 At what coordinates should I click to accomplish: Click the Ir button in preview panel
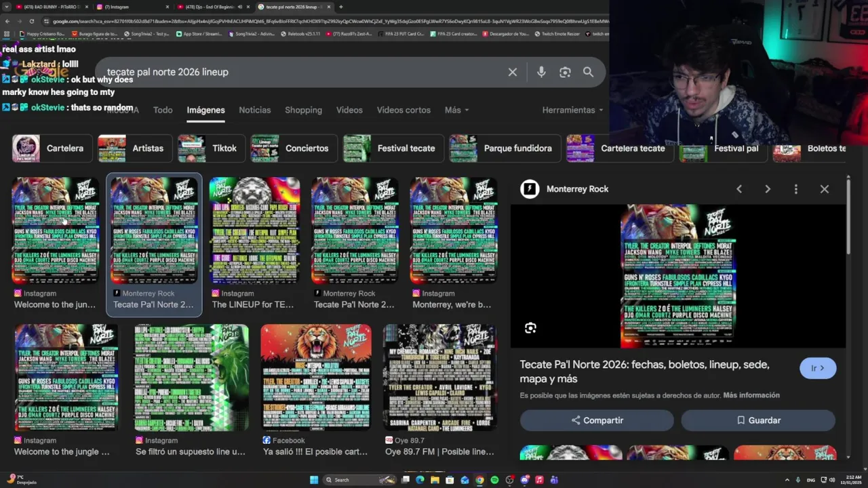tap(818, 368)
